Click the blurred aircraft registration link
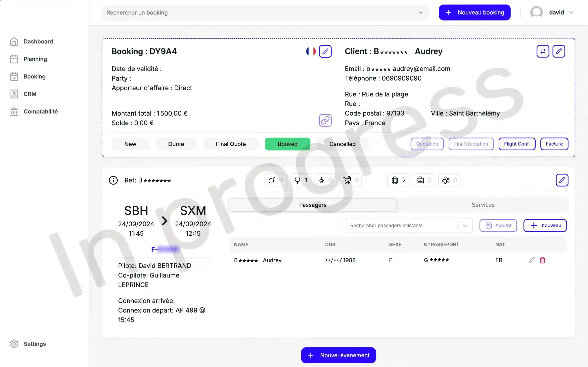The image size is (588, 367). (165, 249)
